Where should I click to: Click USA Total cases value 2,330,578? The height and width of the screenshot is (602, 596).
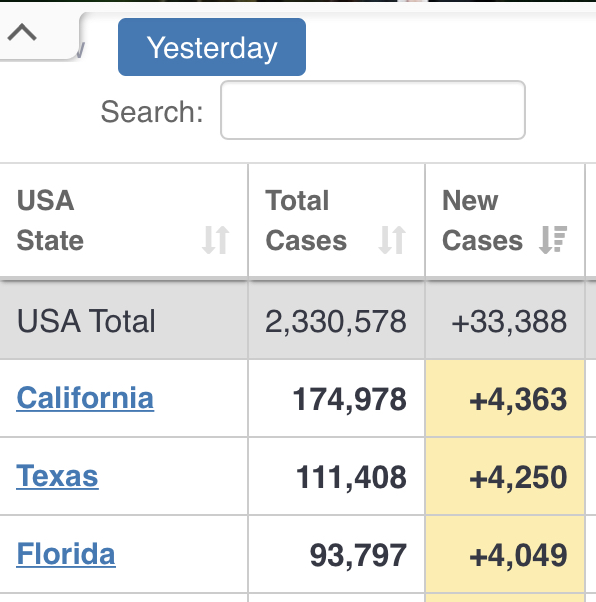pos(336,321)
